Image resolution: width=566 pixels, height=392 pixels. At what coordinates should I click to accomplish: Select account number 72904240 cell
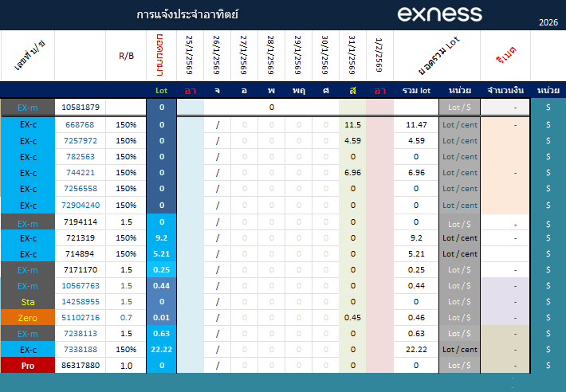[81, 205]
